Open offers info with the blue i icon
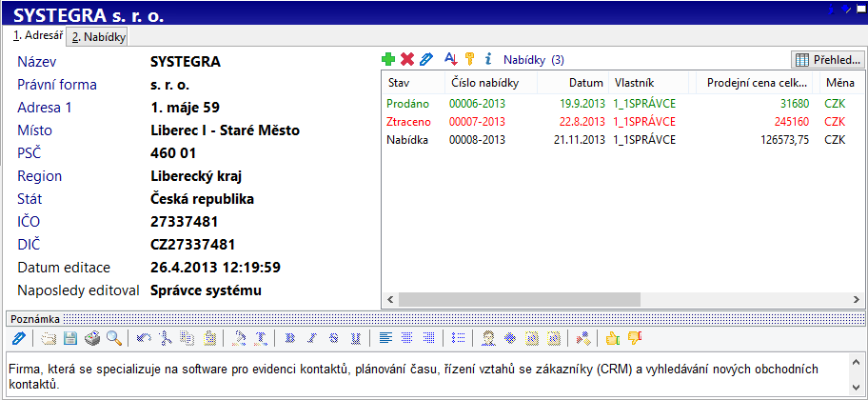This screenshot has width=868, height=400. tap(487, 59)
